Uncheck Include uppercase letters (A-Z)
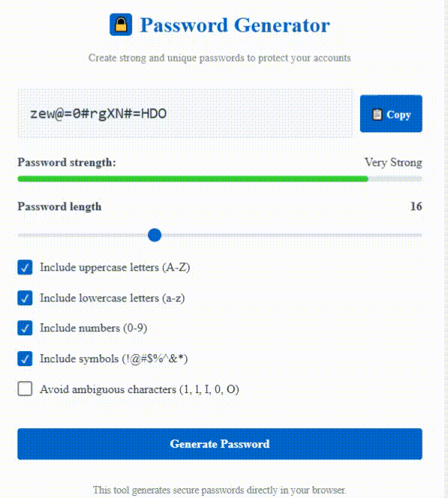 click(25, 268)
